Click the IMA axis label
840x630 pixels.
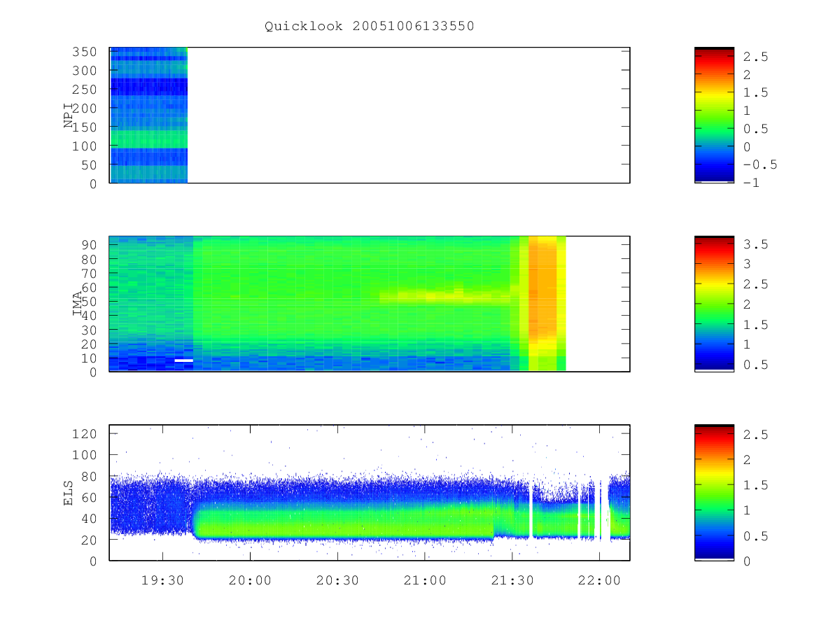[78, 304]
